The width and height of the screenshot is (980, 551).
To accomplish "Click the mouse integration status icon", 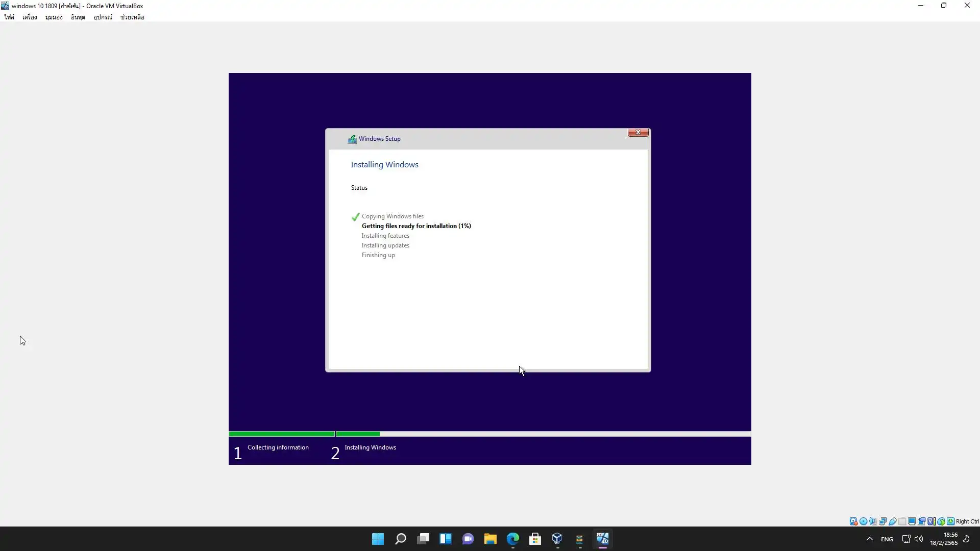I will (941, 521).
